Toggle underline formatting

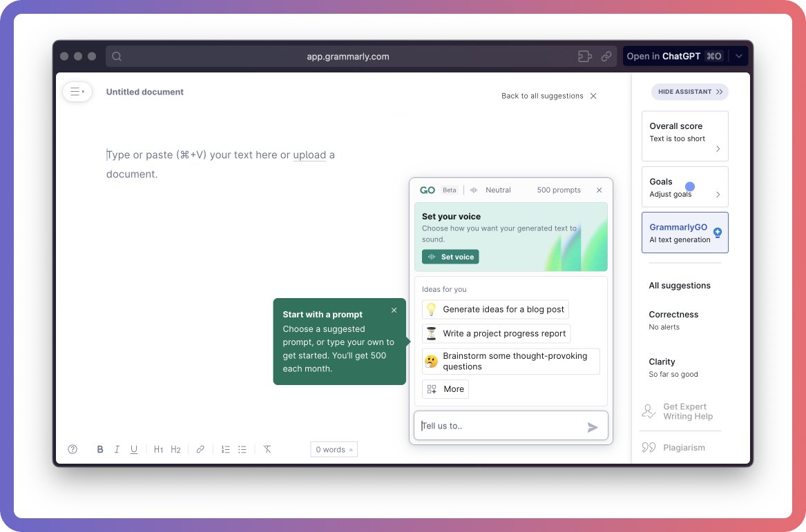[134, 449]
